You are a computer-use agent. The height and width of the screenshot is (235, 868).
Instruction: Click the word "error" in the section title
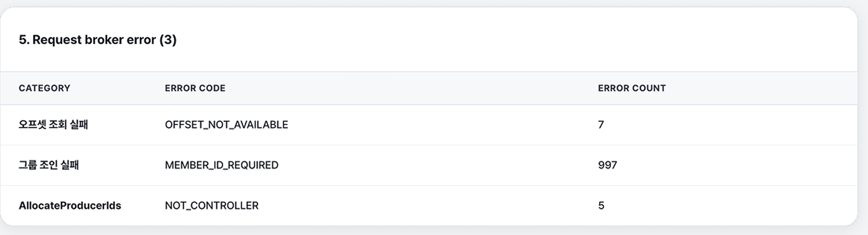[141, 39]
